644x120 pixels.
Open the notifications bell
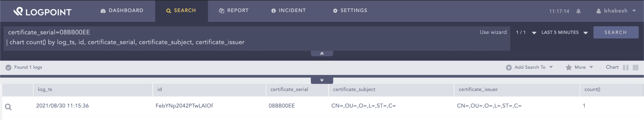point(578,11)
